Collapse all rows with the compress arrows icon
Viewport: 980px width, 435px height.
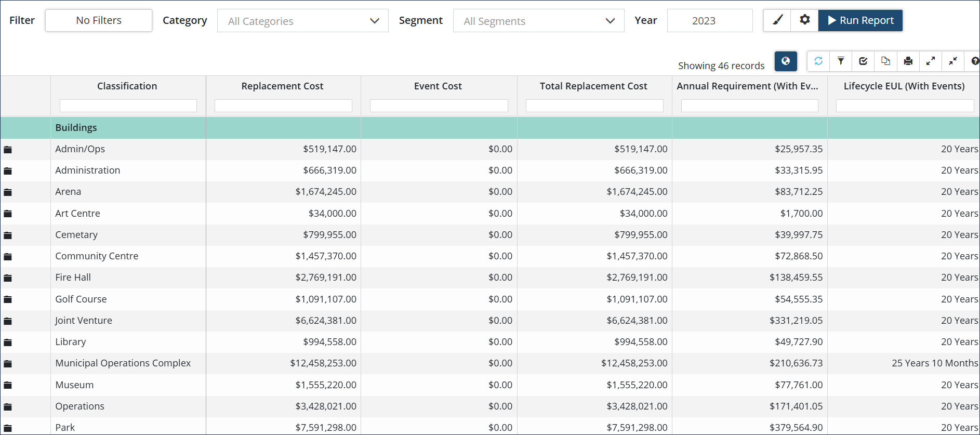tap(952, 61)
